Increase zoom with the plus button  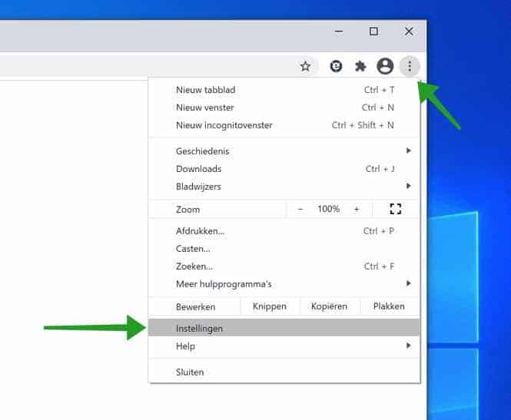(357, 209)
